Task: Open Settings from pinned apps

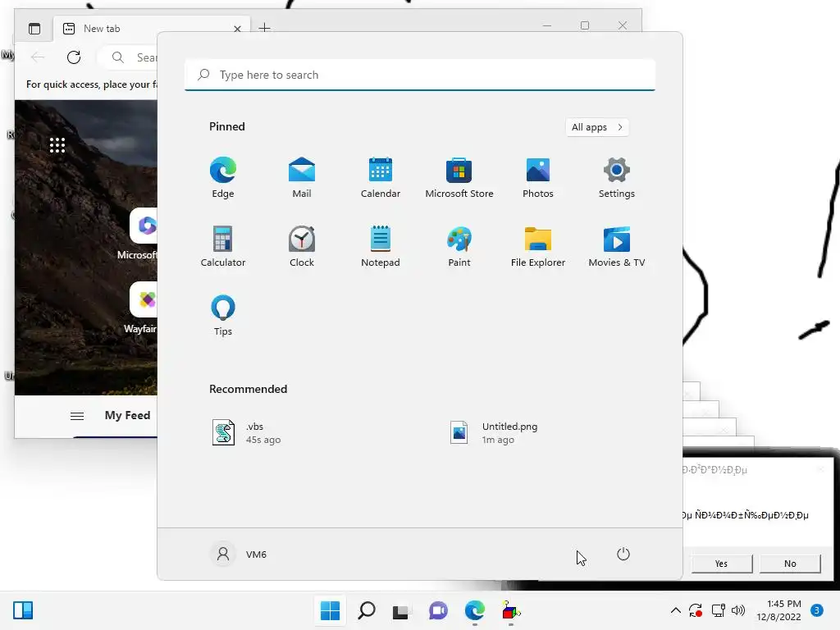Action: click(x=617, y=178)
